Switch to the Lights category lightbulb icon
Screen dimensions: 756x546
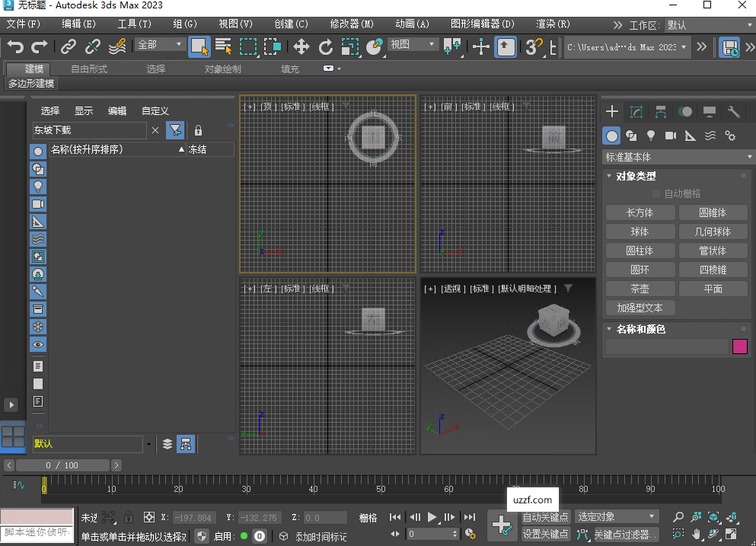(x=651, y=136)
